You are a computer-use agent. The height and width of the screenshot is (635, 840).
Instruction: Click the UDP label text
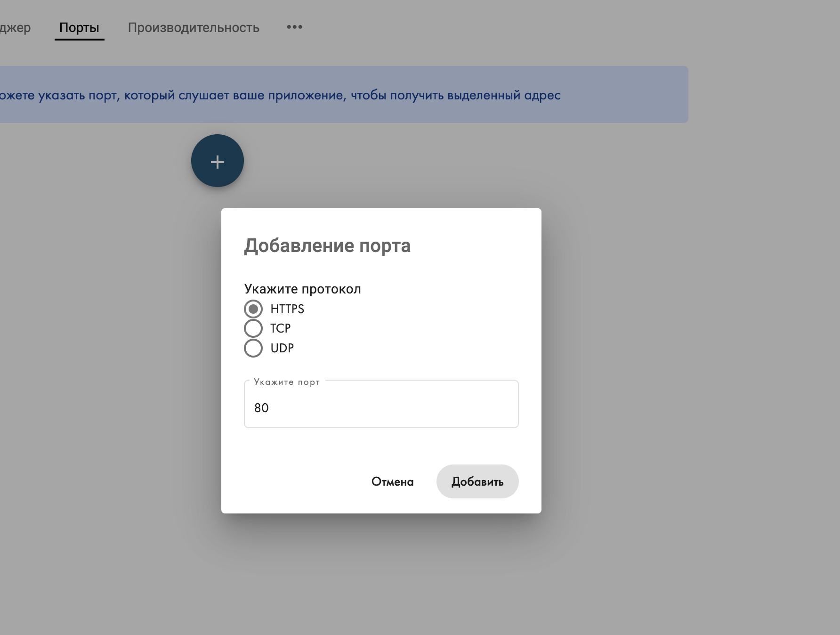click(282, 348)
